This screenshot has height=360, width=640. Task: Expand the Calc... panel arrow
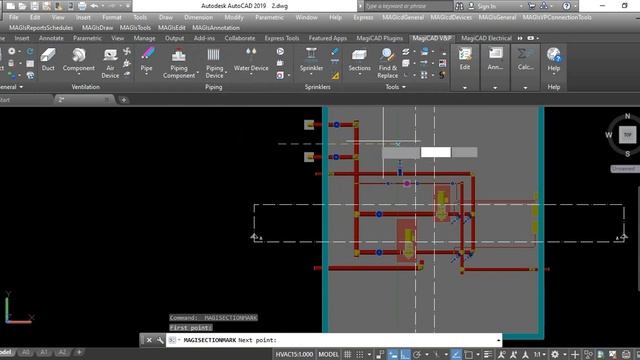[x=525, y=88]
